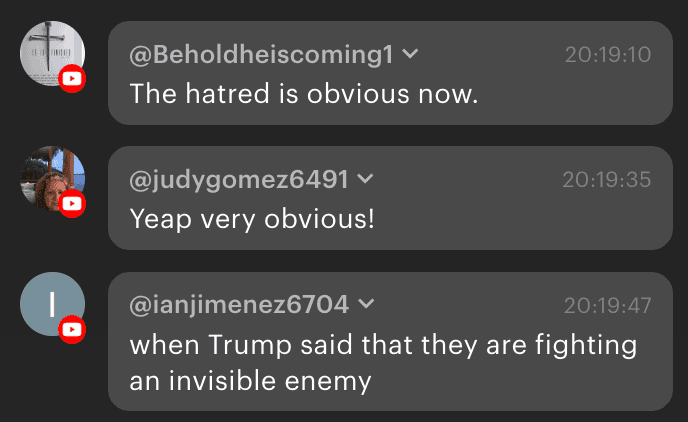Click the 20:19:47 timestamp

(606, 304)
